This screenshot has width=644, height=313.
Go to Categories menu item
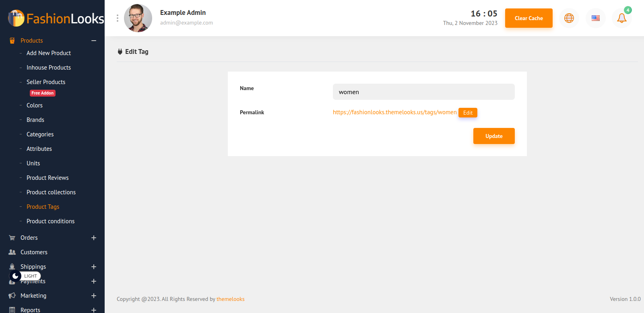tap(40, 134)
